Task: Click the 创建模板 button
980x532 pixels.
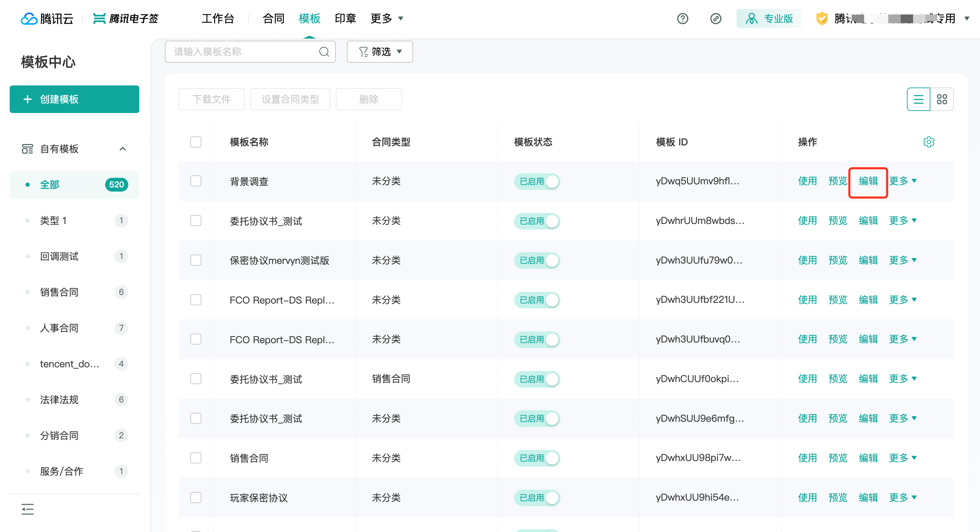Action: click(x=74, y=99)
